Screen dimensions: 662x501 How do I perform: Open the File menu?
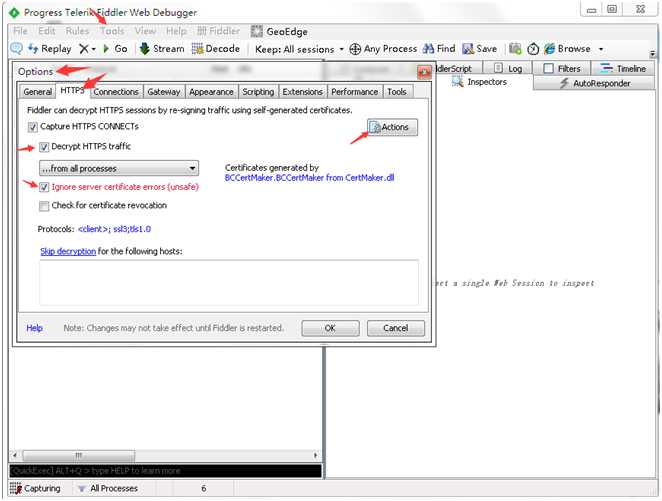point(20,31)
